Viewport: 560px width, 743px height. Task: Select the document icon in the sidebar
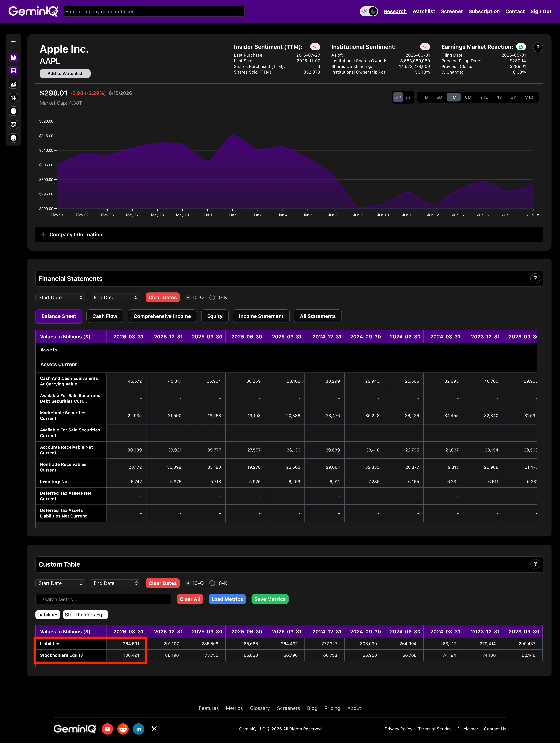(13, 57)
